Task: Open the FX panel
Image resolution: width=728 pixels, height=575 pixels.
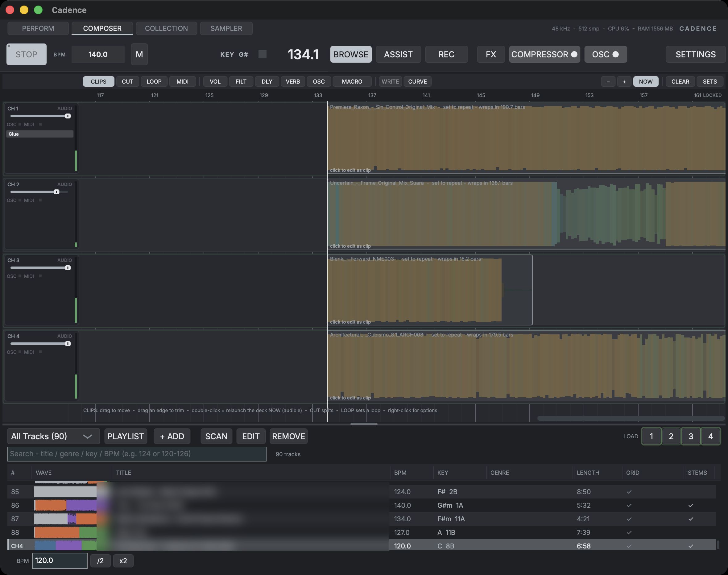Action: [x=491, y=54]
